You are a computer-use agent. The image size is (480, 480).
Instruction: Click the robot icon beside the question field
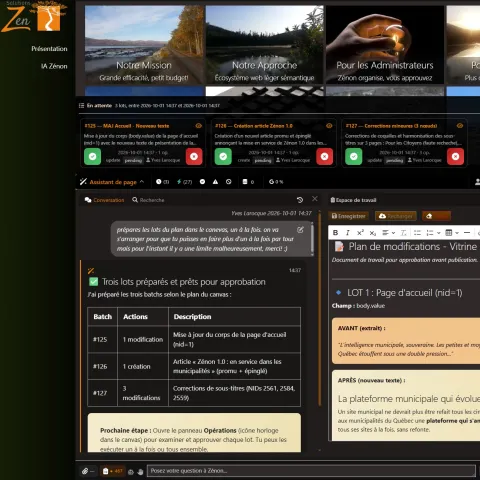click(131, 472)
